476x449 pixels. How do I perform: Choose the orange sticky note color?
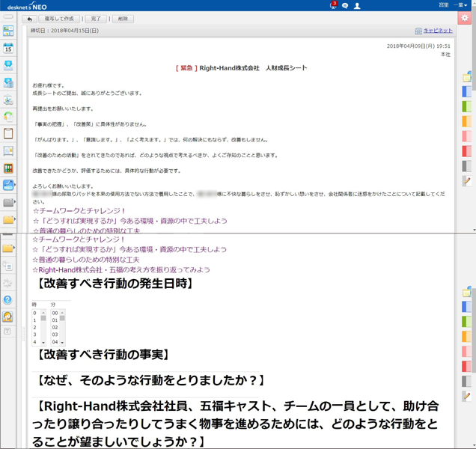(466, 121)
